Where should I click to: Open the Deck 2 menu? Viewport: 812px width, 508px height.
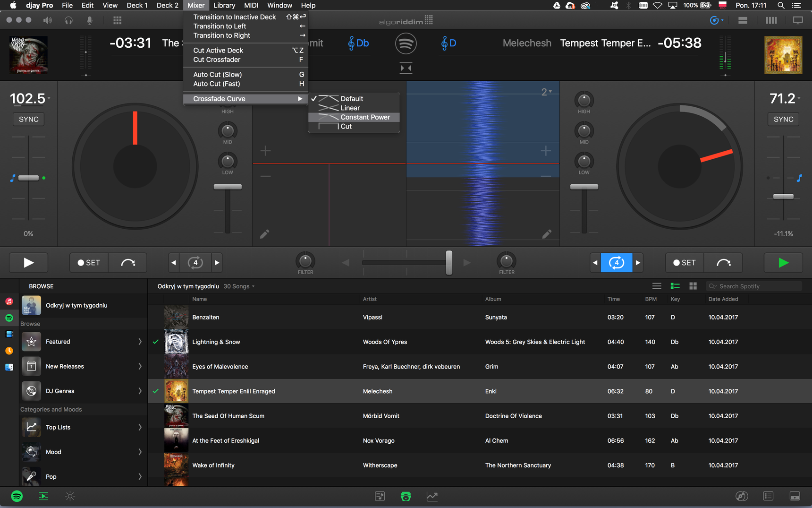coord(167,5)
